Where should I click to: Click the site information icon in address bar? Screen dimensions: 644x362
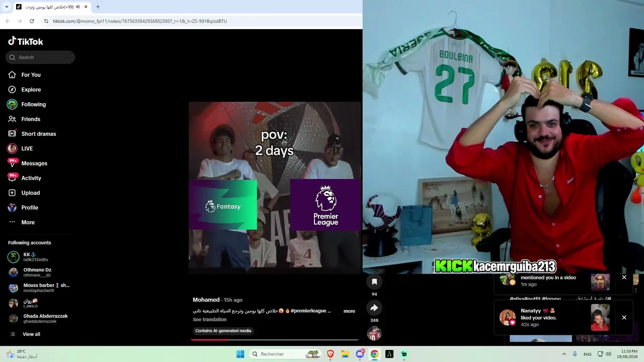[x=46, y=21]
